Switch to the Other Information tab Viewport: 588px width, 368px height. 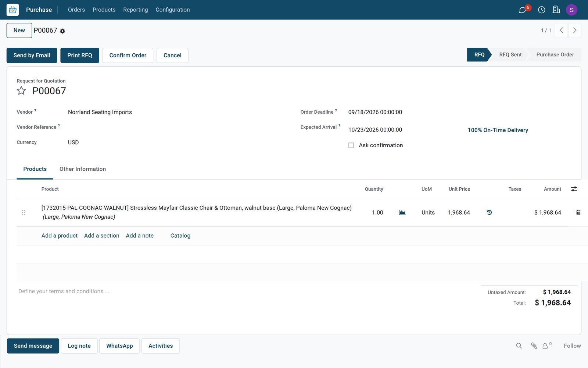[83, 169]
